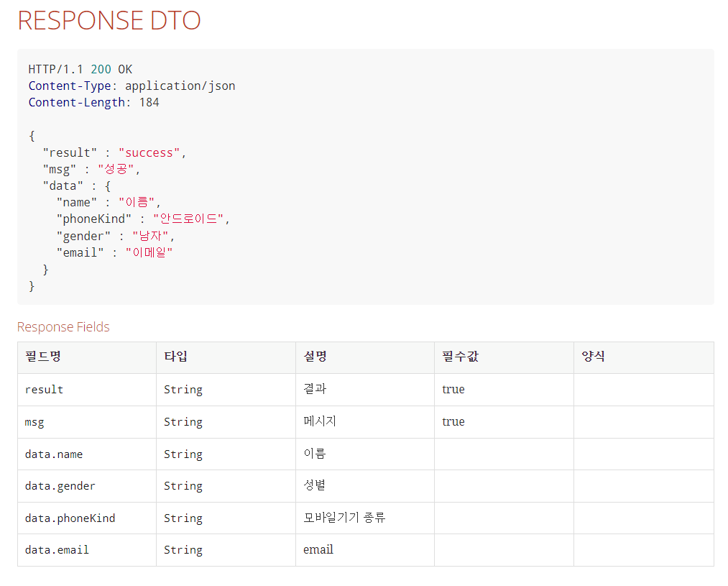This screenshot has width=728, height=586.
Task: Click the "email" : "이메일" JSON line
Action: 115,252
